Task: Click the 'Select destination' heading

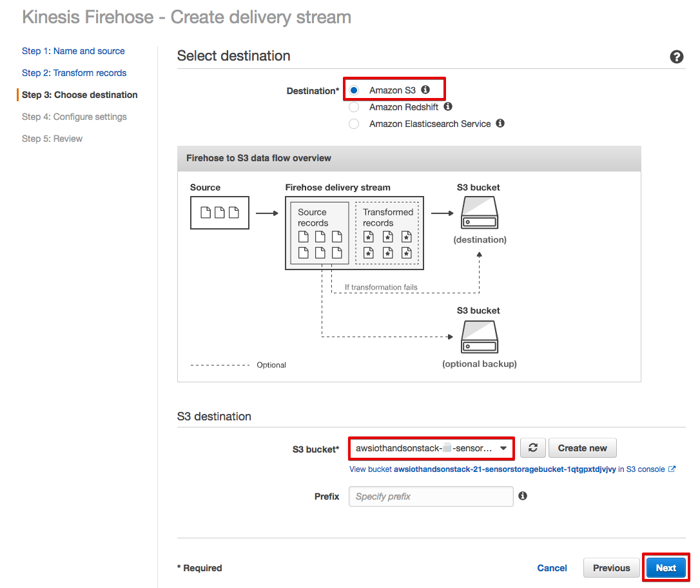Action: 233,56
